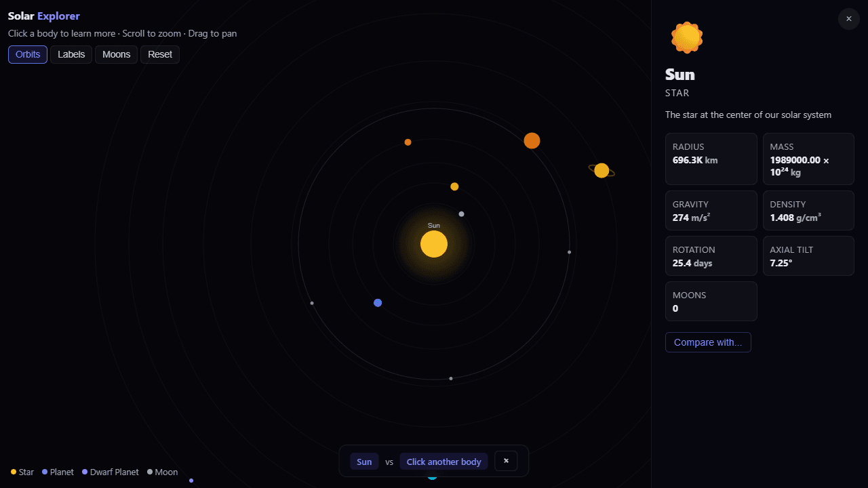
Task: Click the small purple dwarf planet dot
Action: coord(191,481)
